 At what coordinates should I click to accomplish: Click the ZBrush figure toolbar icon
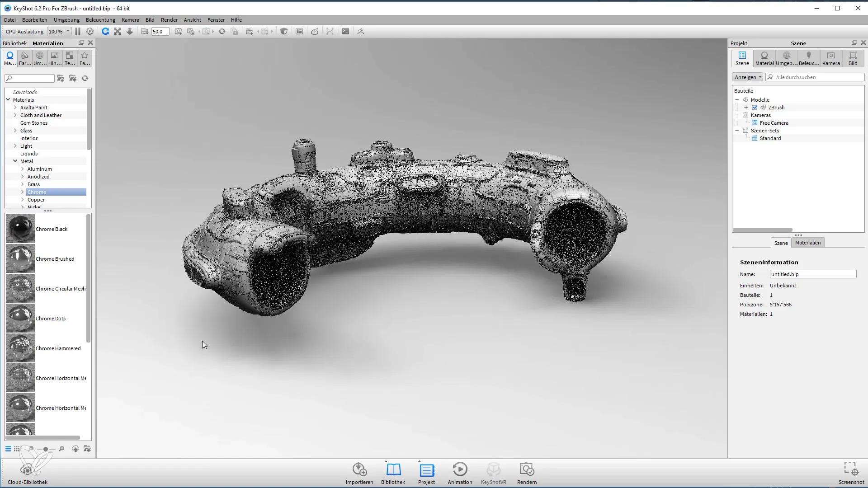tap(361, 32)
